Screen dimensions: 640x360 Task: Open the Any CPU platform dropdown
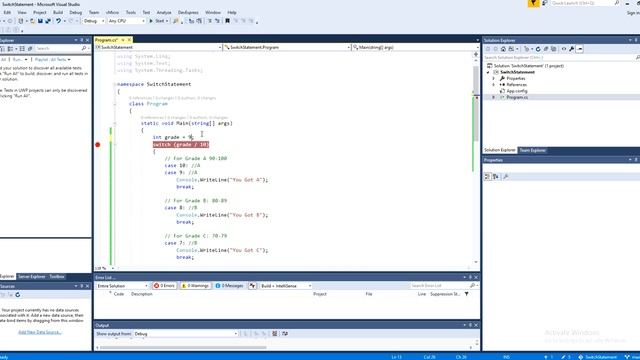coord(127,21)
